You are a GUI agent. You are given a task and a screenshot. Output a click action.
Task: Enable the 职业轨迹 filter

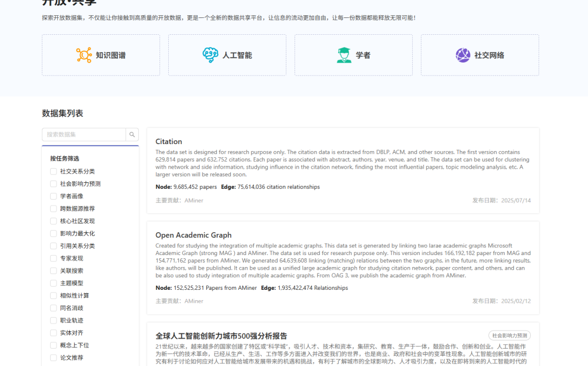coord(53,320)
